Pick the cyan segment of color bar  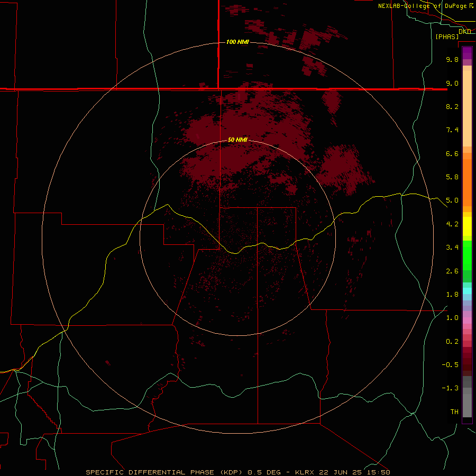467,291
